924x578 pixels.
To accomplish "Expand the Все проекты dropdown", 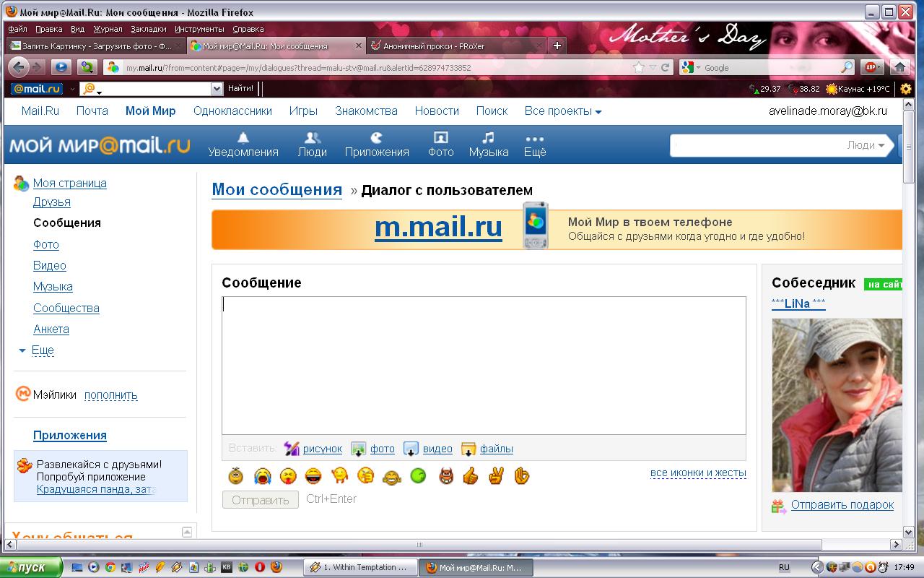I will point(563,111).
